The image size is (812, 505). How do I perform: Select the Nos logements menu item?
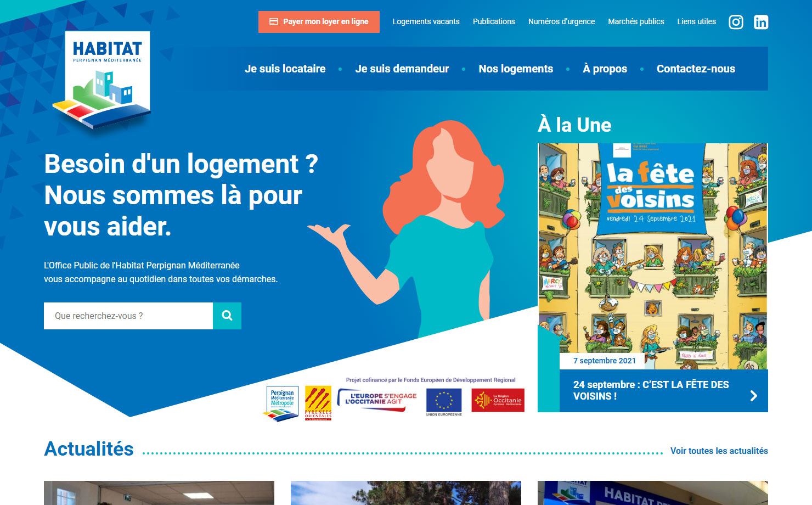516,69
